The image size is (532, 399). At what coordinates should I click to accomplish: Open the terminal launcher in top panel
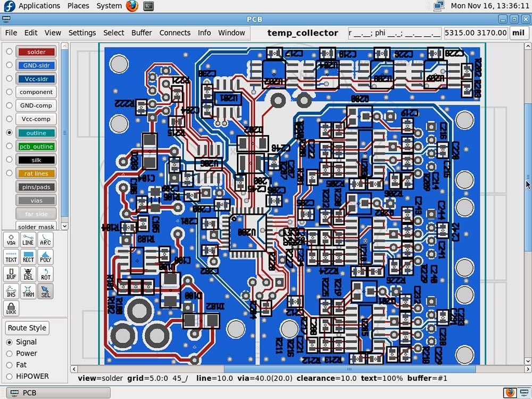(148, 6)
